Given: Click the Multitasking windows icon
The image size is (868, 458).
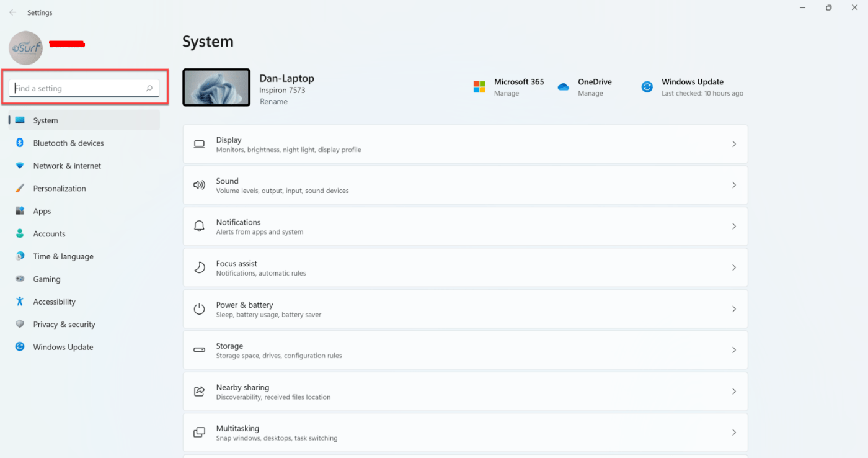Looking at the screenshot, I should coord(199,433).
